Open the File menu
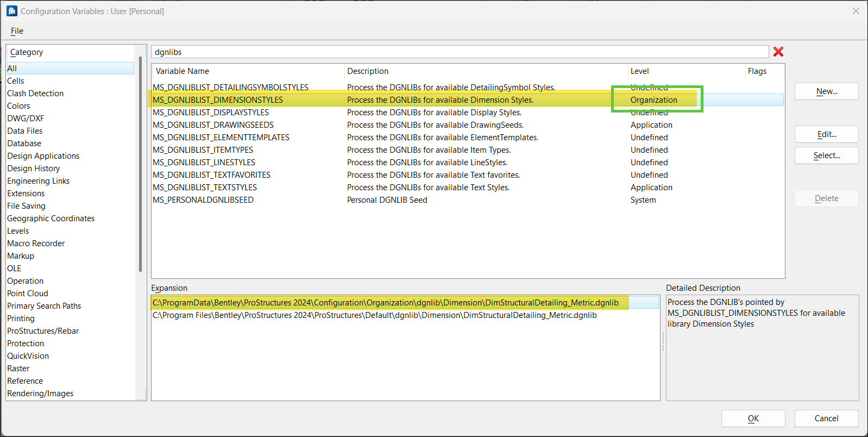This screenshot has width=868, height=437. pos(17,31)
